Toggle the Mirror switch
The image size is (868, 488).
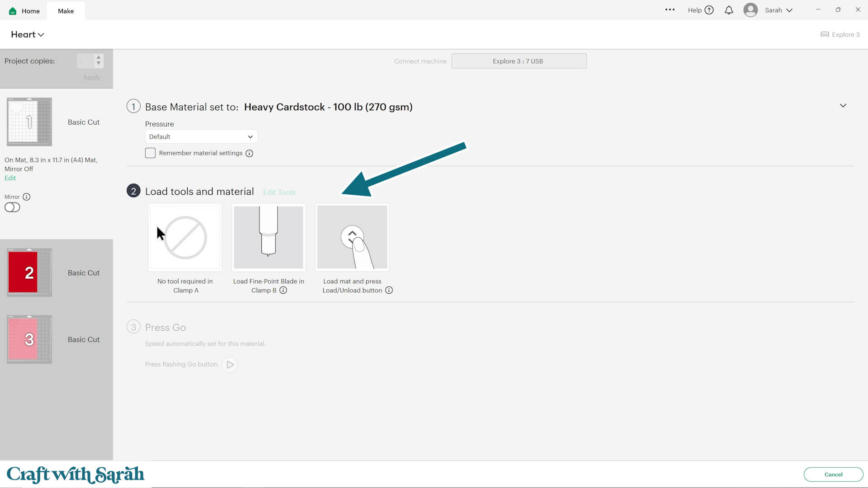point(12,207)
